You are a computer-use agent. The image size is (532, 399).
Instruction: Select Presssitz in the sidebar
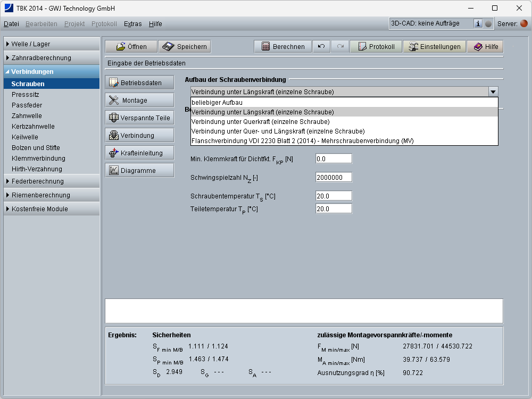(26, 94)
